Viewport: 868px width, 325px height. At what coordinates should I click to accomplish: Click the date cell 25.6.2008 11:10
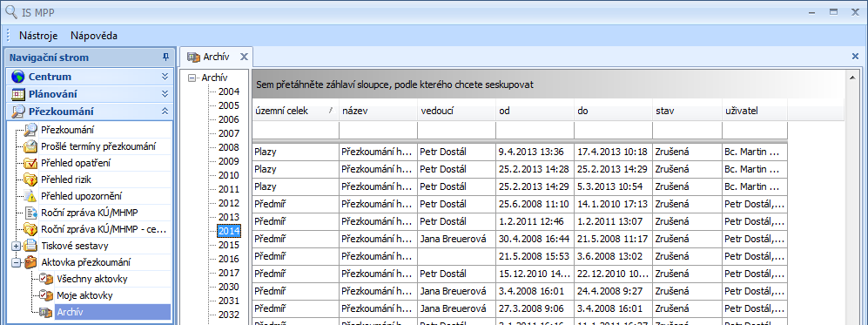click(535, 204)
